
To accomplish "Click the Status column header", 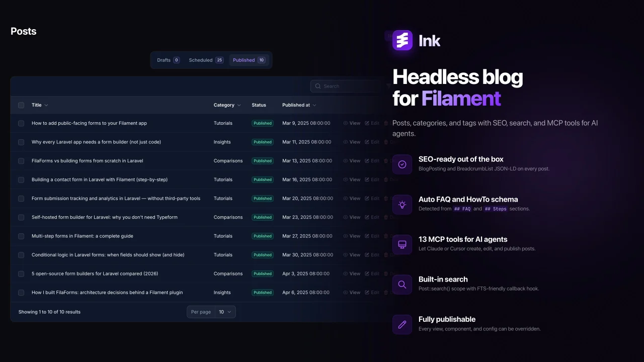I will click(259, 105).
